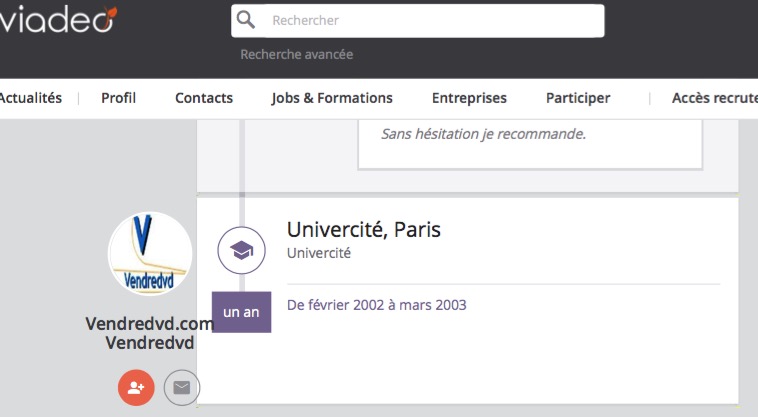Type in the Rechercher search field

(430, 20)
